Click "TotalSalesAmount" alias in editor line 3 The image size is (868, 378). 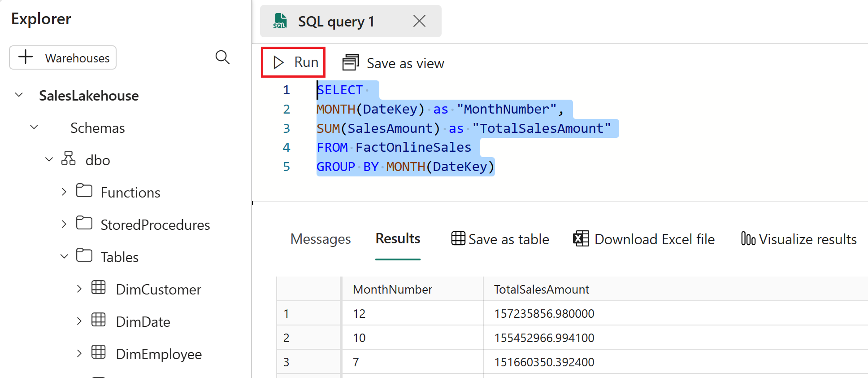542,128
